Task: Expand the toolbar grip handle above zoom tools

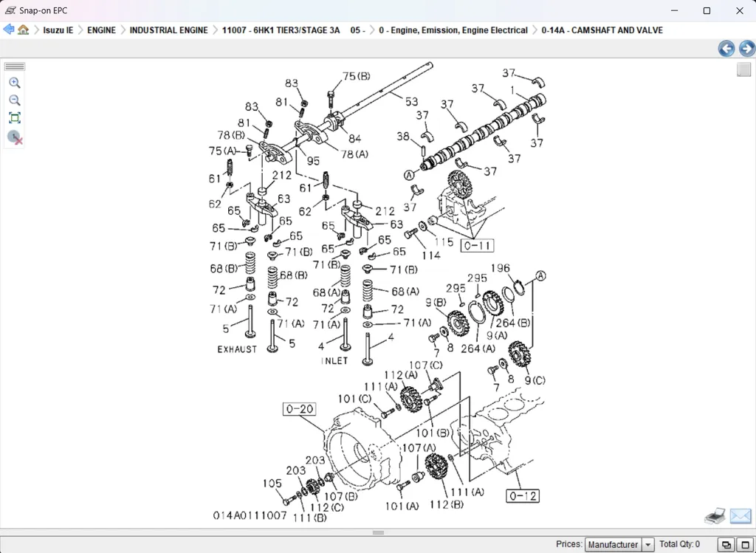Action: click(15, 66)
